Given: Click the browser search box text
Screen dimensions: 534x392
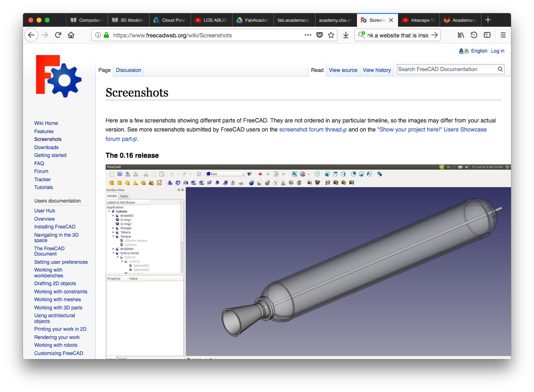Looking at the screenshot, I should pos(398,35).
